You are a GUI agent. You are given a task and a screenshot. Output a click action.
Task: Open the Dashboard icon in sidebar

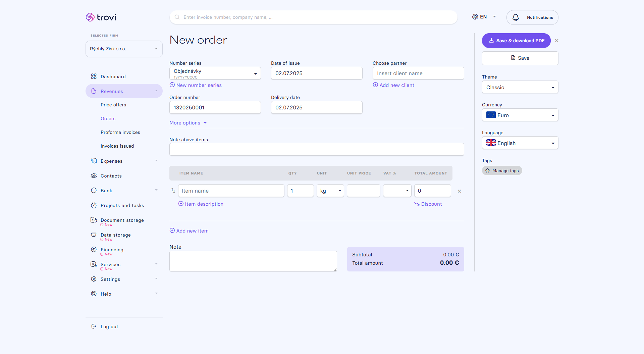click(94, 77)
